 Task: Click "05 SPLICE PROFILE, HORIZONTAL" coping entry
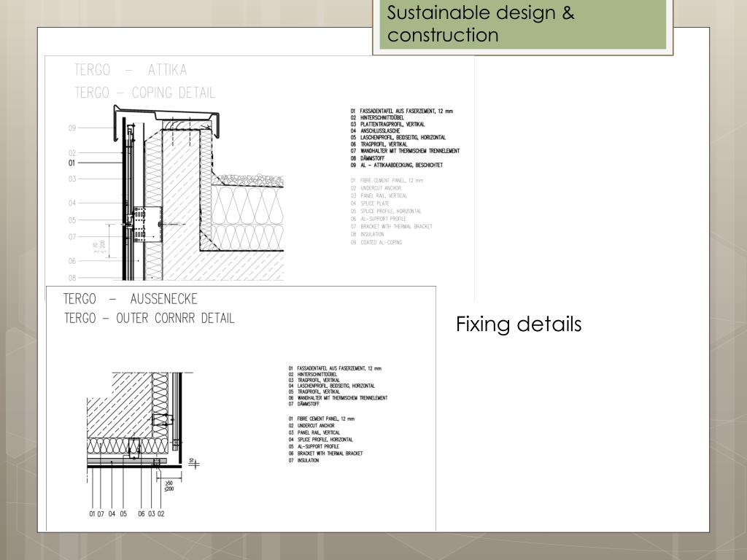point(386,211)
